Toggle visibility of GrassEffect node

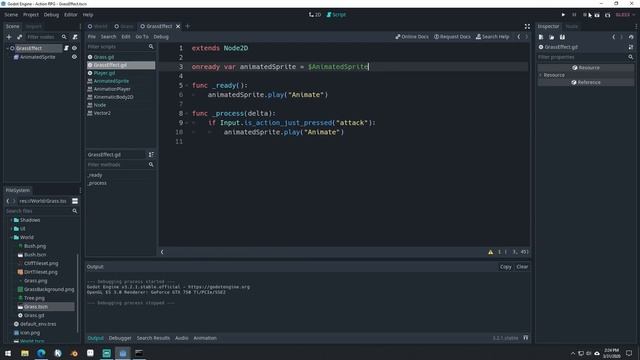[74, 48]
